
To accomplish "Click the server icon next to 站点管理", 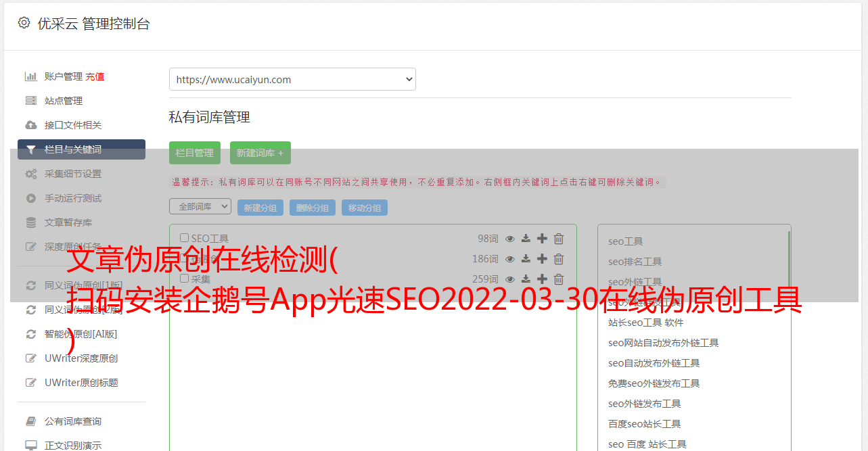I will pos(31,101).
